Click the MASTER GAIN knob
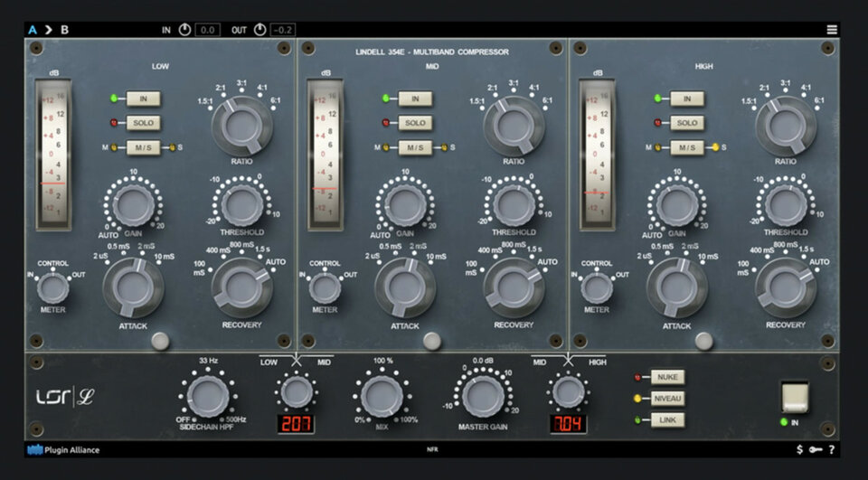This screenshot has width=868, height=480. pyautogui.click(x=483, y=397)
